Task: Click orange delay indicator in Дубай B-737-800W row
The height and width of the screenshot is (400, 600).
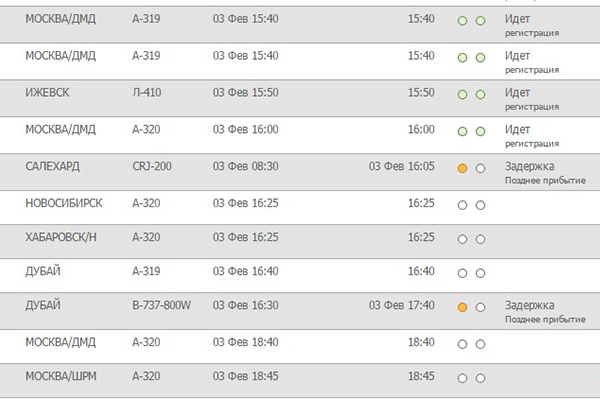Action: coord(462,307)
